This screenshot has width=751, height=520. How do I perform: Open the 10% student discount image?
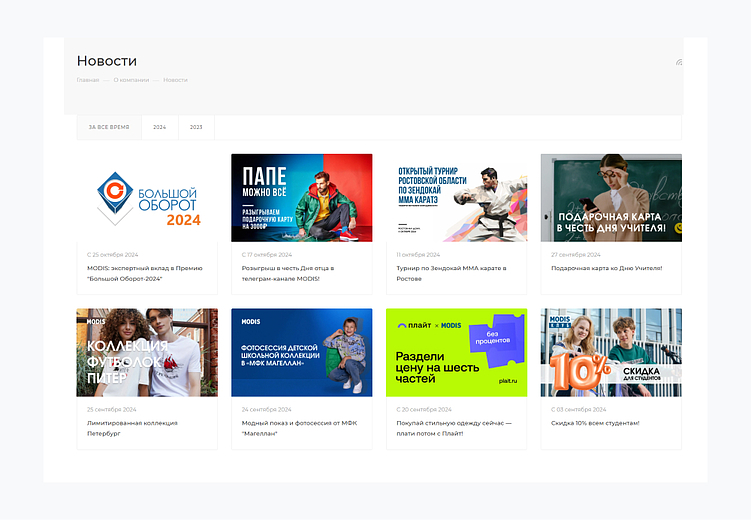tap(611, 352)
